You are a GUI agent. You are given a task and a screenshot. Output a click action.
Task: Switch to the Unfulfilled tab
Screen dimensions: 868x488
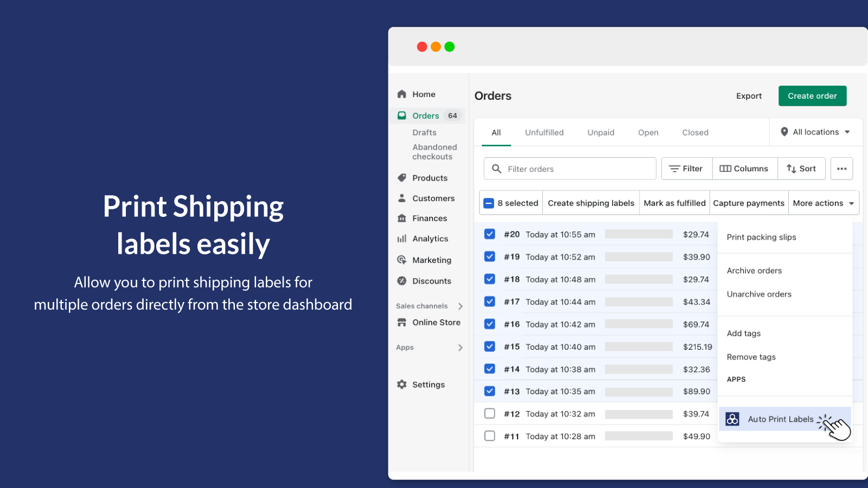pyautogui.click(x=544, y=132)
